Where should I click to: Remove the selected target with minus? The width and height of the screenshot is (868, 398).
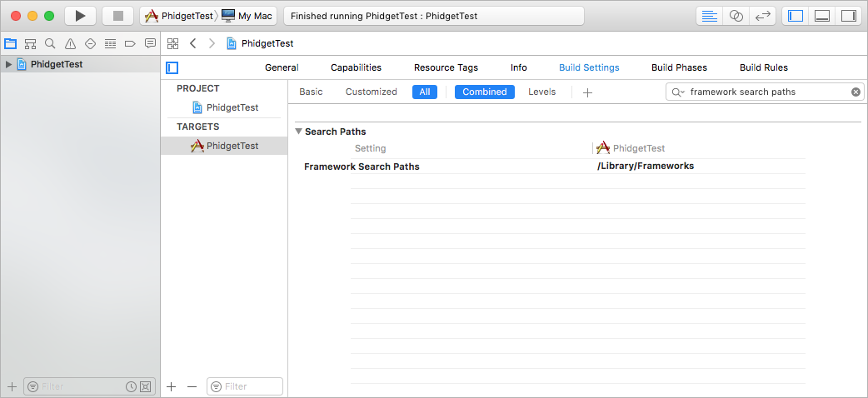click(x=192, y=386)
